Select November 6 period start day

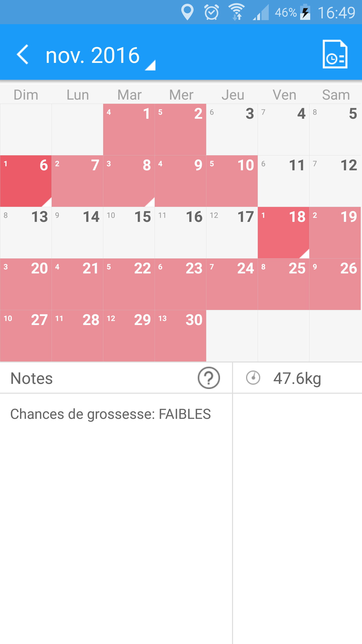click(26, 181)
